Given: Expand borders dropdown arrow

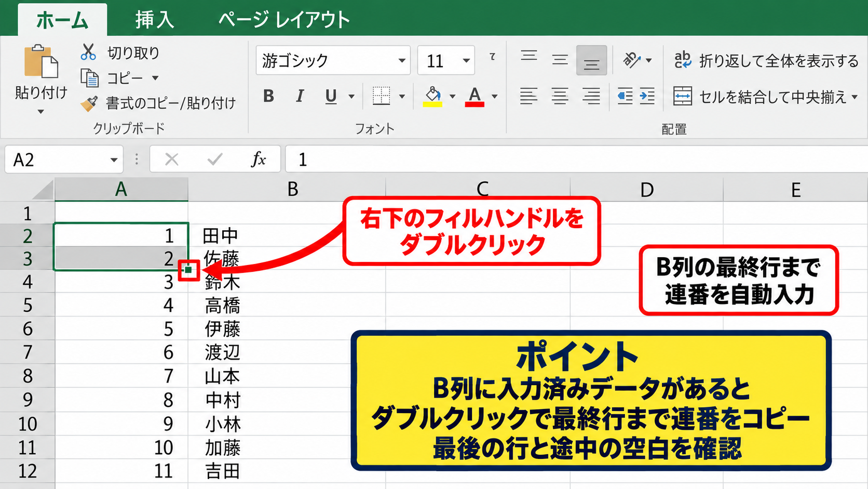Looking at the screenshot, I should [x=402, y=97].
